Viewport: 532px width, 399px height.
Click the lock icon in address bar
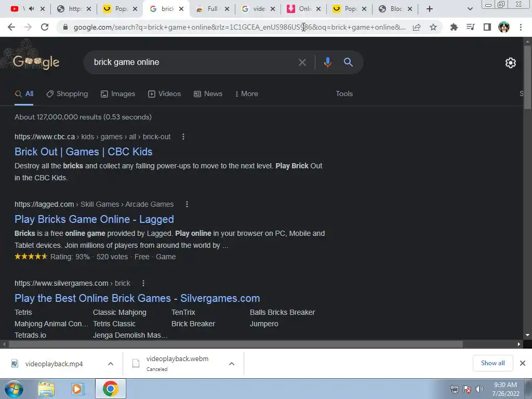tap(65, 27)
